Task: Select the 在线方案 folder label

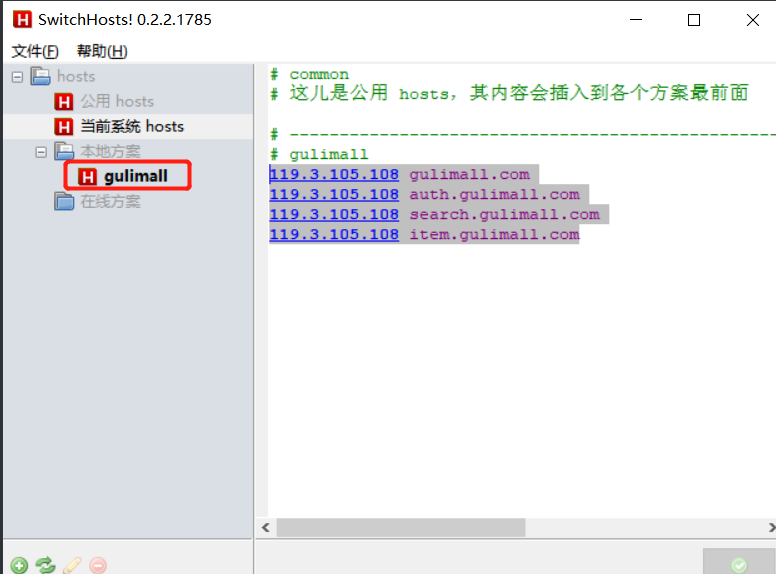Action: coord(110,201)
